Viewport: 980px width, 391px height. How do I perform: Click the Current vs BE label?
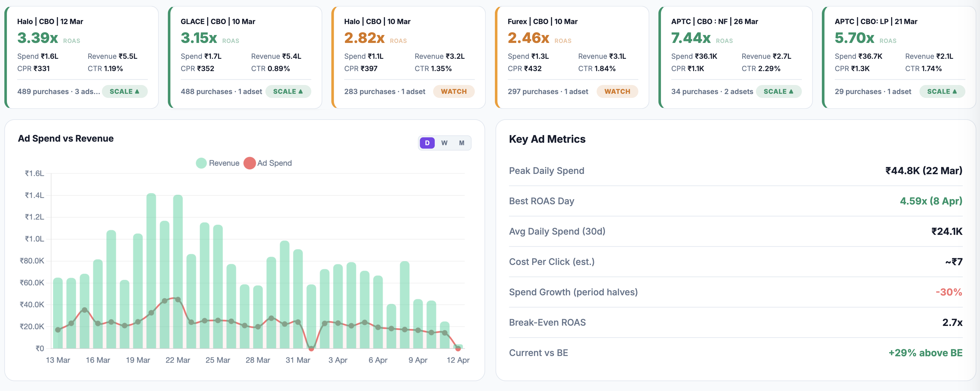tap(538, 353)
